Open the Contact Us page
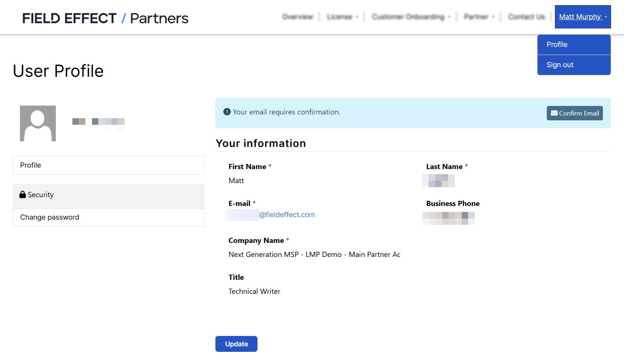 click(x=526, y=17)
